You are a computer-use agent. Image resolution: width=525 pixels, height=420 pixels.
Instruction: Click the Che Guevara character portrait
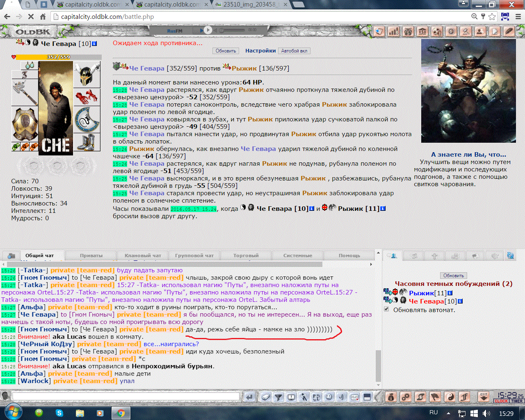tap(55, 108)
